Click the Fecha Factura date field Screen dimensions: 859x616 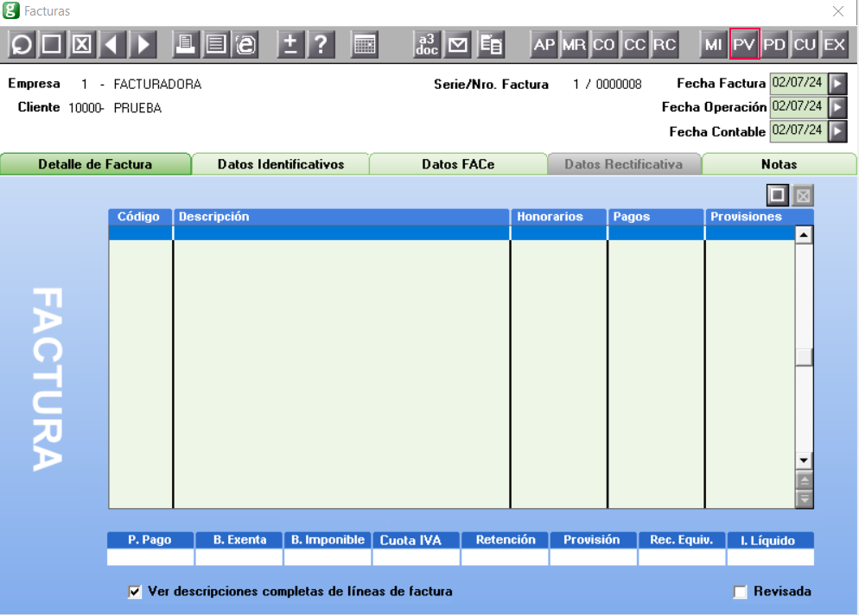799,84
